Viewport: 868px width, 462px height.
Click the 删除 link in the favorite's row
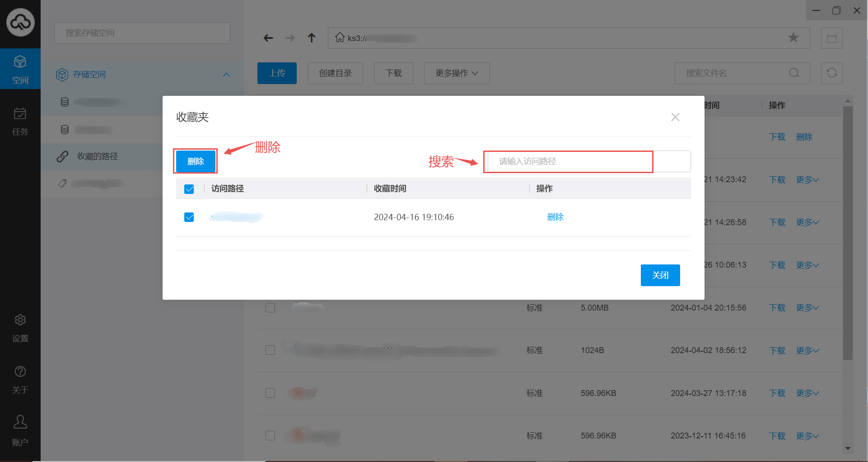point(555,217)
